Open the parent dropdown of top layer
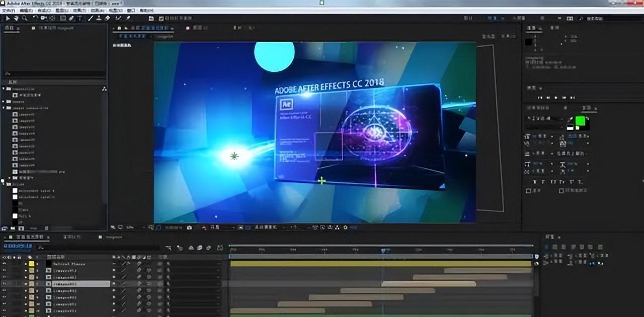644x317 pixels. [195, 263]
